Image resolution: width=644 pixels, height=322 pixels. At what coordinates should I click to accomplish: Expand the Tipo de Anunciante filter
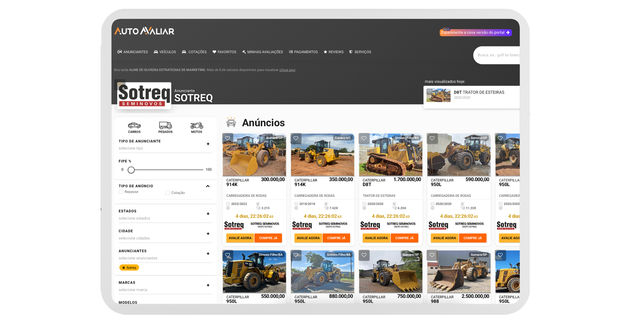[208, 144]
